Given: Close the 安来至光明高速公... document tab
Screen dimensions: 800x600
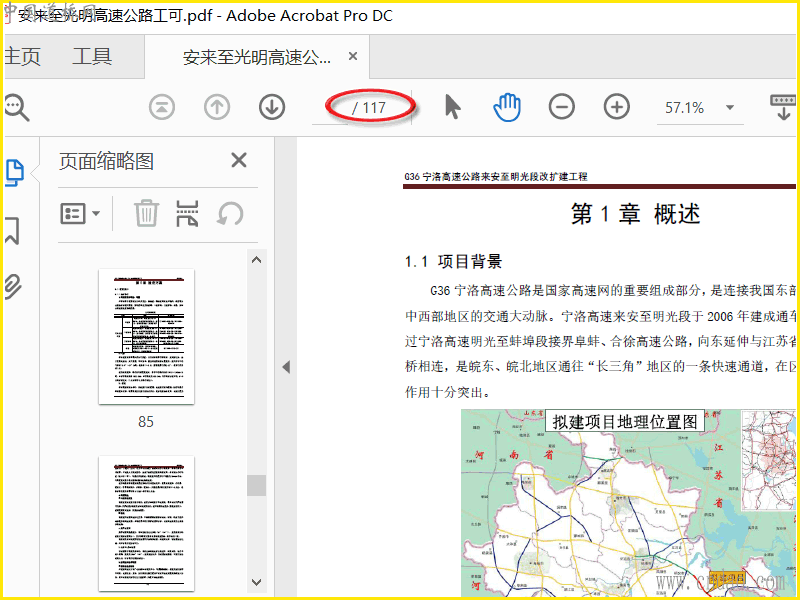Looking at the screenshot, I should [353, 56].
